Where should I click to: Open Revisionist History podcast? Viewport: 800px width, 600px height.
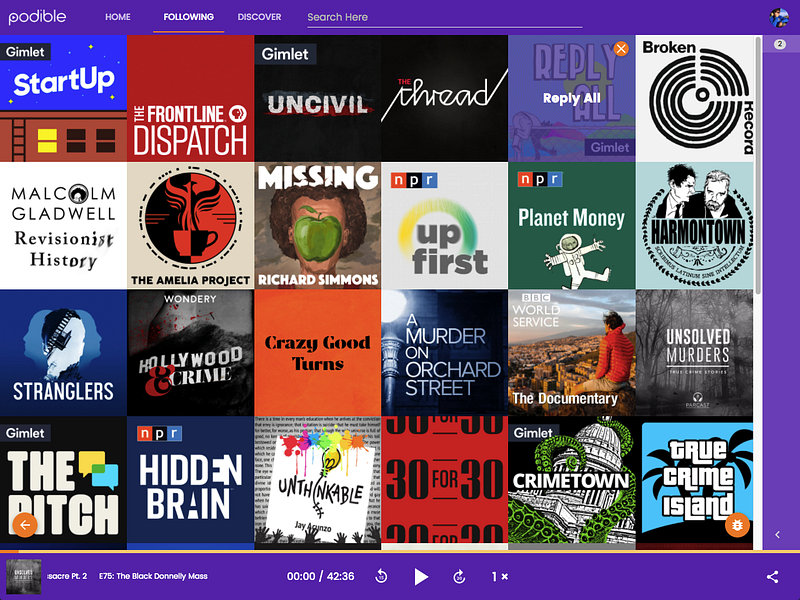point(63,226)
